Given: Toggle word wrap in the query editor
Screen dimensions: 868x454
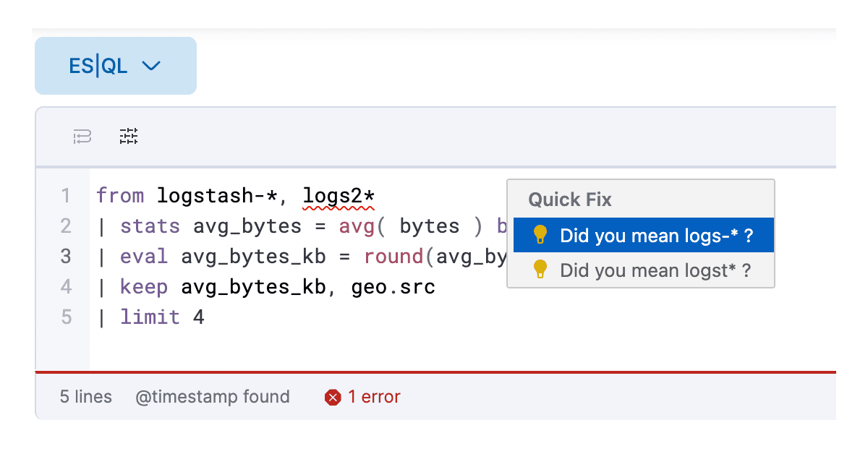Looking at the screenshot, I should [82, 137].
